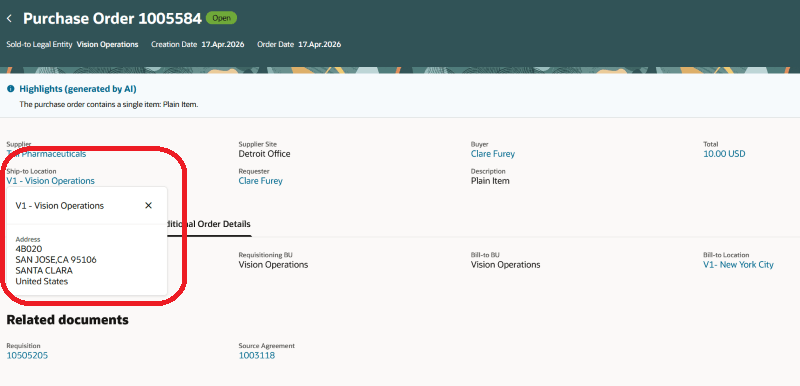Viewport: 800px width, 386px height.
Task: Open buyer Clare Furey link
Action: pyautogui.click(x=492, y=153)
